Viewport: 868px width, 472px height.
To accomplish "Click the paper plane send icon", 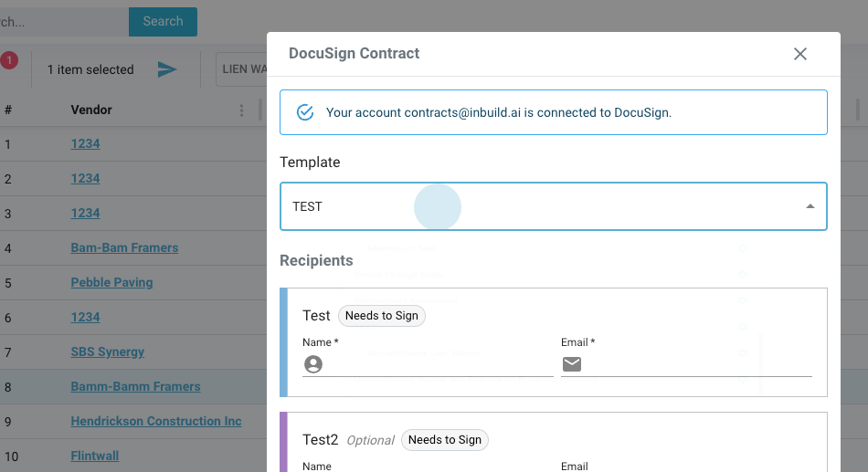I will (167, 69).
